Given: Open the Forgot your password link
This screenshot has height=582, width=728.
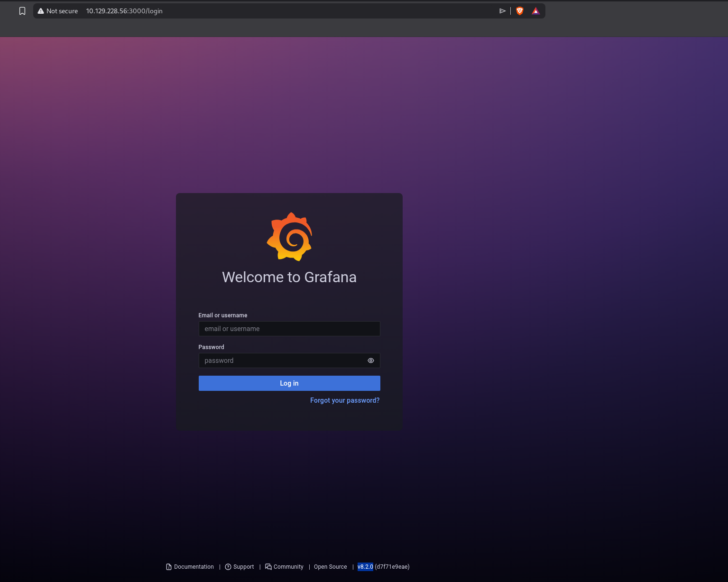Looking at the screenshot, I should click(345, 400).
